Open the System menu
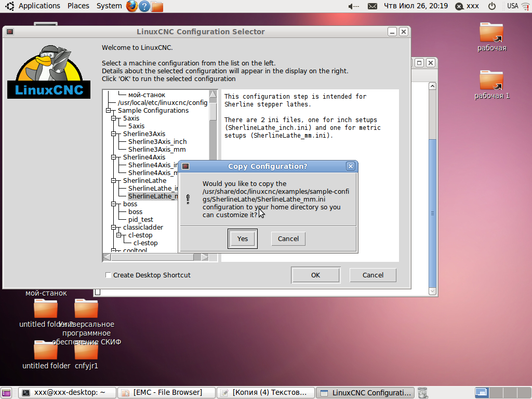This screenshot has width=532, height=399. pyautogui.click(x=109, y=6)
